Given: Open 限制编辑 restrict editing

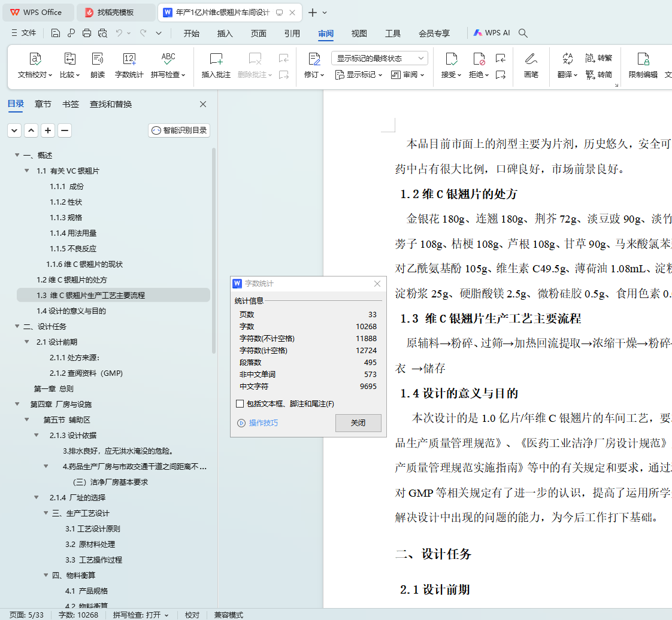Looking at the screenshot, I should [643, 65].
